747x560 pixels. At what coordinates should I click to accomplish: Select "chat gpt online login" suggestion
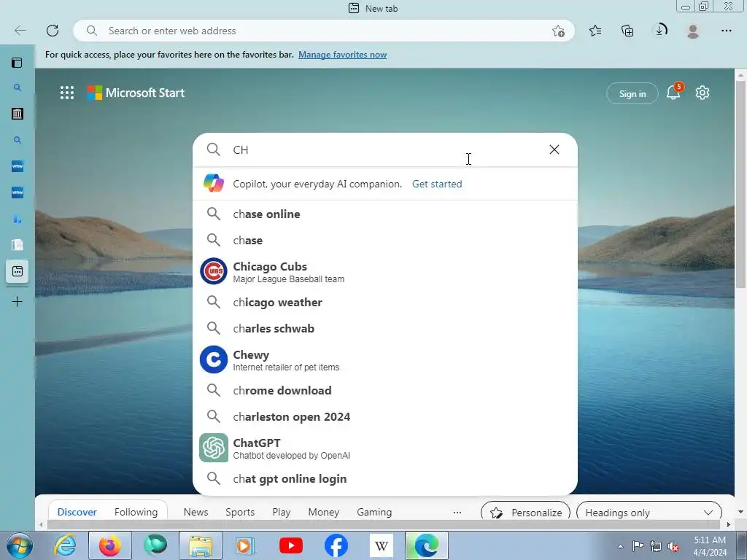[385, 478]
